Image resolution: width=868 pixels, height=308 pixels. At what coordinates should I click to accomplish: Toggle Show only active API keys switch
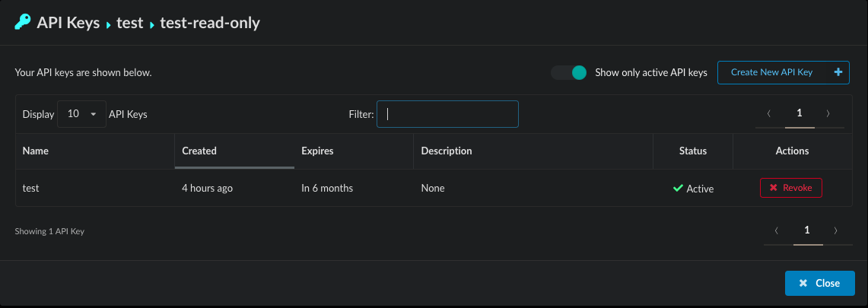[570, 72]
